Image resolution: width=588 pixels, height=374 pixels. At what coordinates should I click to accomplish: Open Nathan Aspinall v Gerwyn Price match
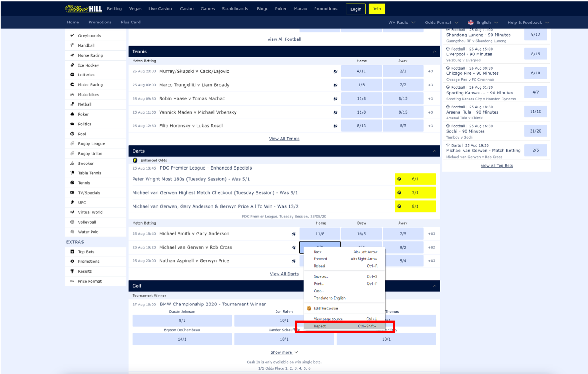point(194,261)
